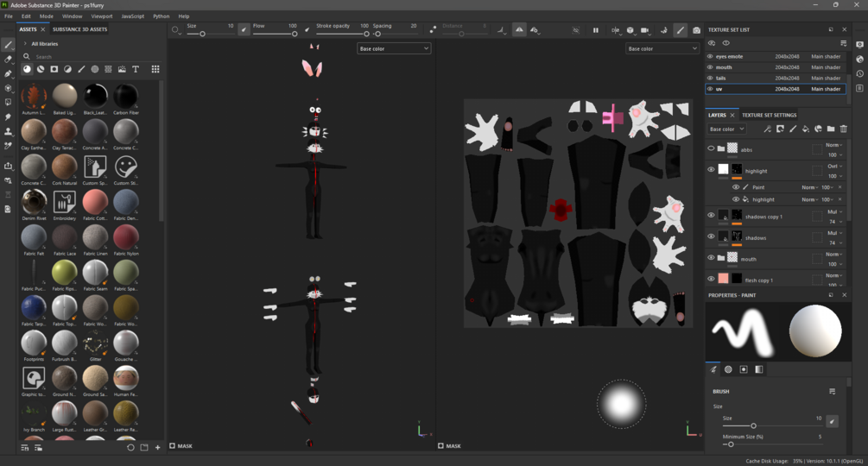Hide the Paint effect under highlight
868x466 pixels.
pyautogui.click(x=736, y=187)
